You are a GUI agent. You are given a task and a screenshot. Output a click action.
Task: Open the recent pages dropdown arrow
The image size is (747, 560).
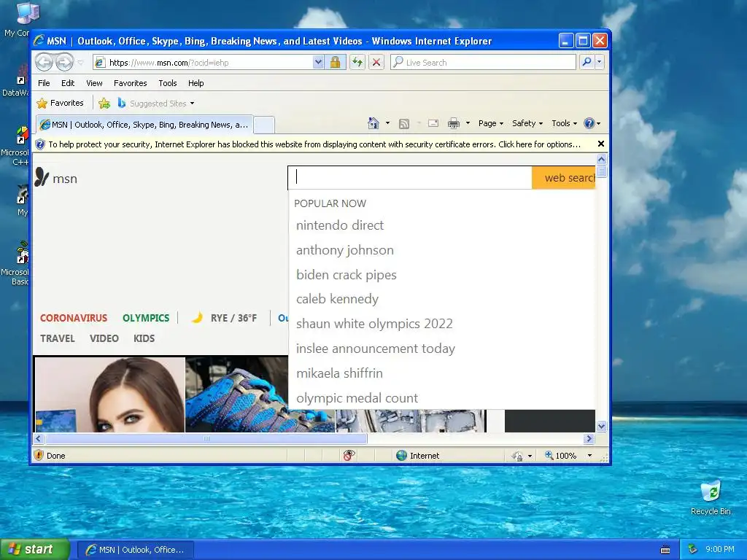[x=80, y=63]
